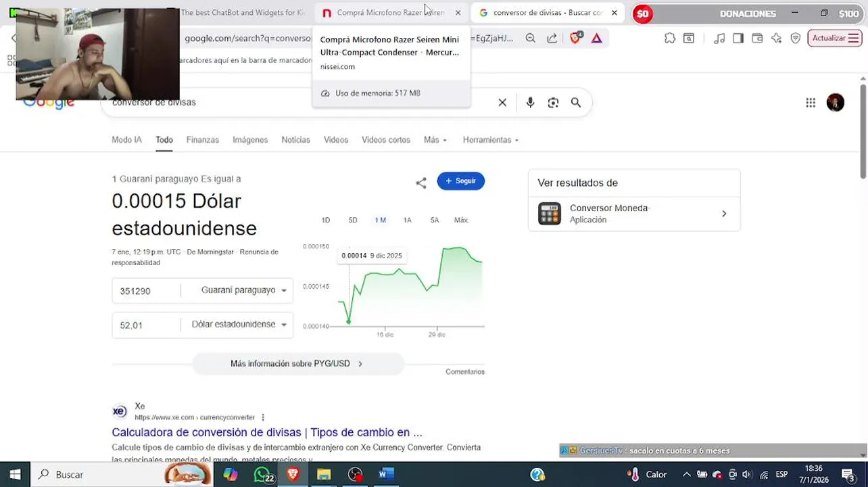Select the Todo results tab
The width and height of the screenshot is (868, 487).
(164, 140)
